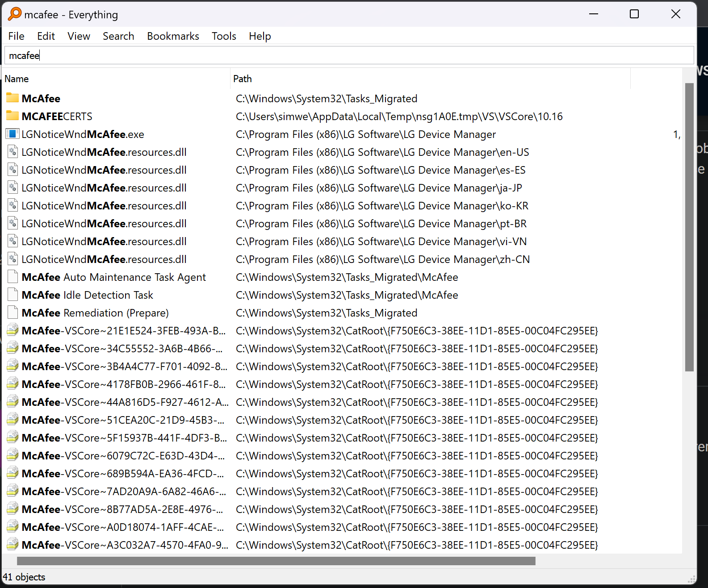The image size is (708, 588).
Task: Click the DLL icon for the ja-JP resources file
Action: (x=13, y=187)
